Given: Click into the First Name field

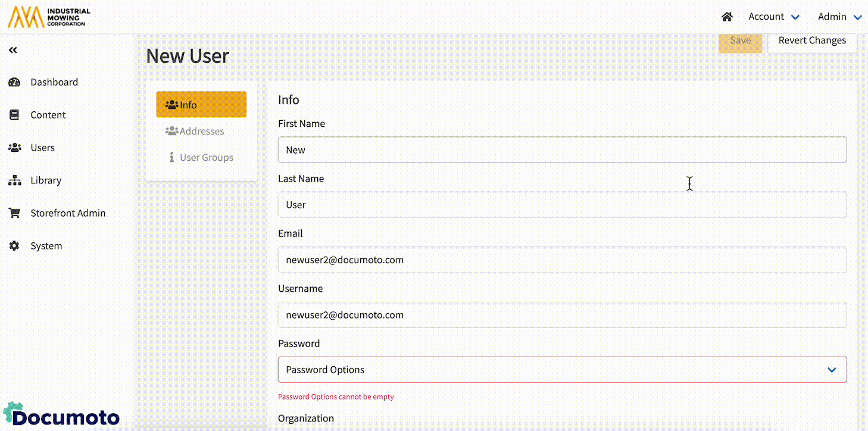Looking at the screenshot, I should point(562,150).
